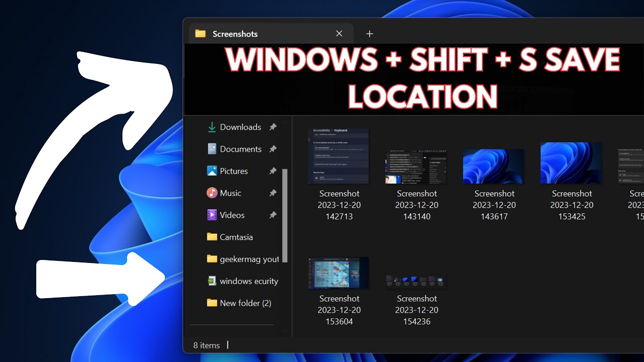The height and width of the screenshot is (362, 644).
Task: Select the Screenshots tab
Action: click(x=271, y=34)
